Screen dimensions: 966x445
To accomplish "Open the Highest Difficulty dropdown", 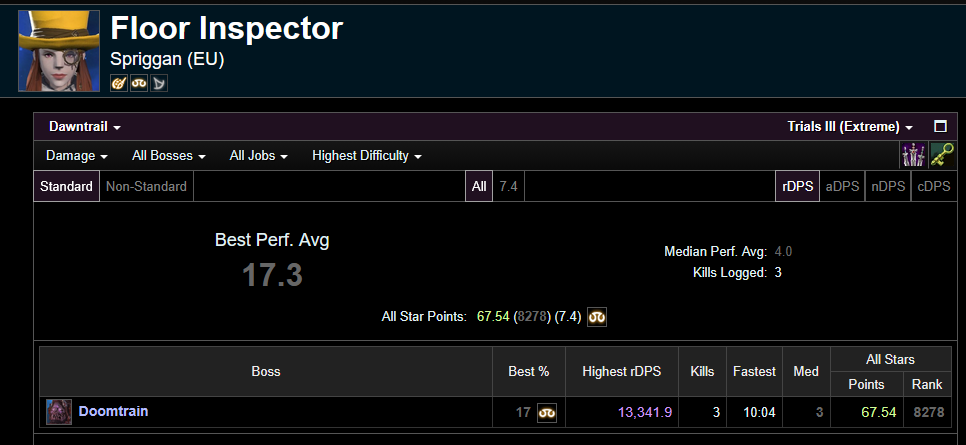I will pos(367,156).
